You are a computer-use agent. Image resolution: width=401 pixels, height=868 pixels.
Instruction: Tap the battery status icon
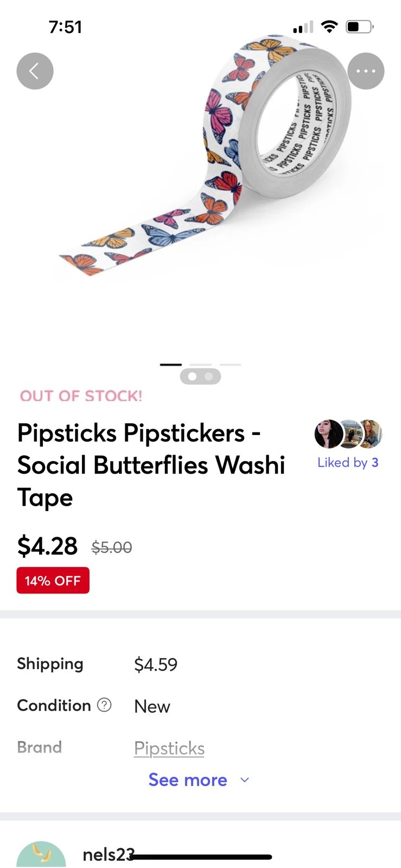(x=359, y=27)
